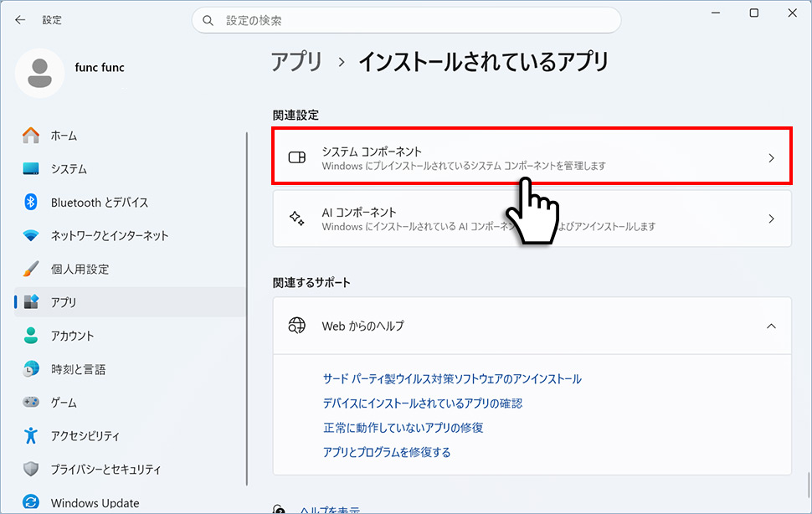The height and width of the screenshot is (514, 812).
Task: Select 個人用設定 in the sidebar
Action: [130, 269]
